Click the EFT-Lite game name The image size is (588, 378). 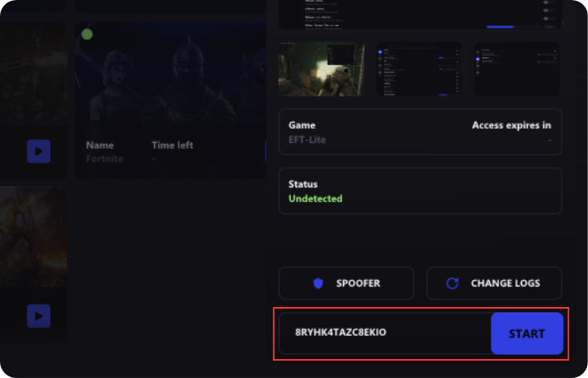pos(307,139)
